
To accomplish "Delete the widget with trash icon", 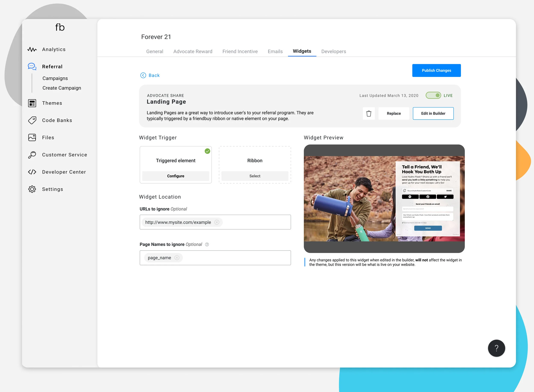I will click(369, 113).
